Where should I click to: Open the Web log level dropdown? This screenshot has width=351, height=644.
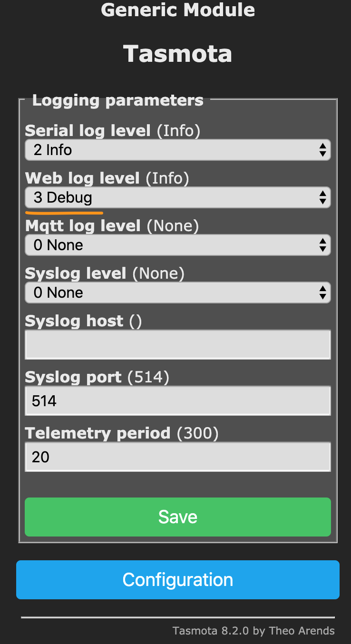coord(177,197)
